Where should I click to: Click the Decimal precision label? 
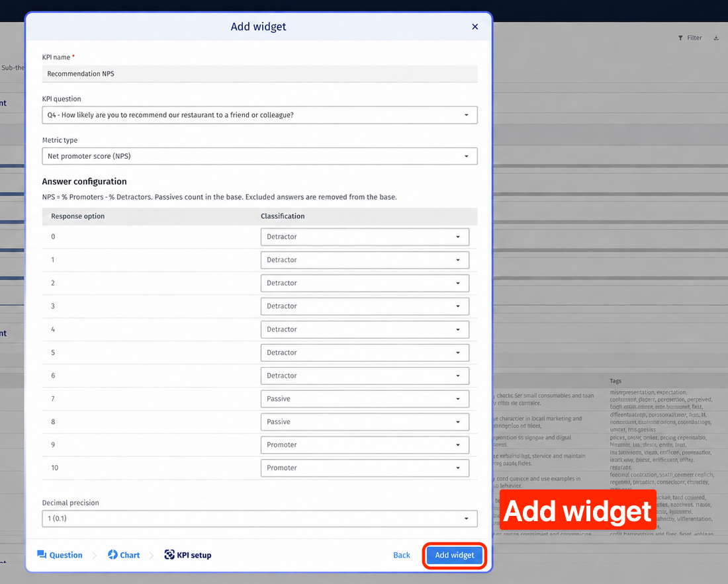(70, 503)
